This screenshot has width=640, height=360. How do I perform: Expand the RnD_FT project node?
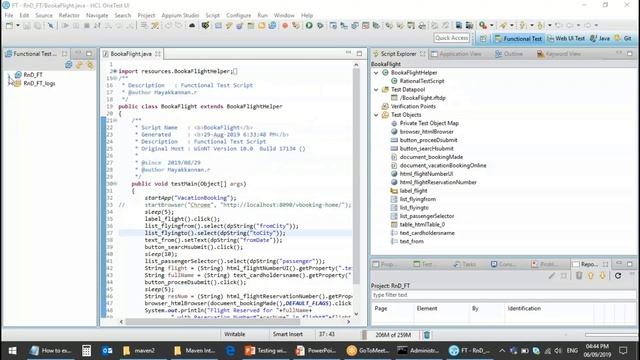tap(9, 75)
